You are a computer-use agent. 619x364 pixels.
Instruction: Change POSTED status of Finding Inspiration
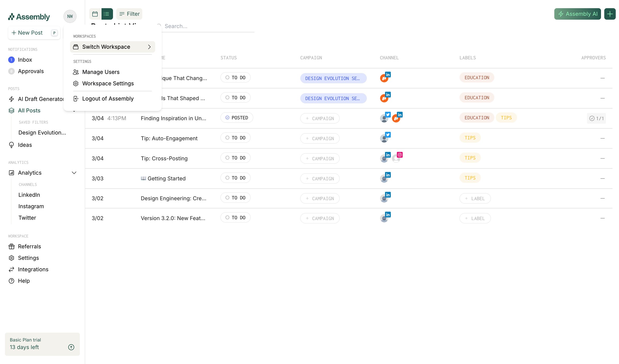coord(237,118)
